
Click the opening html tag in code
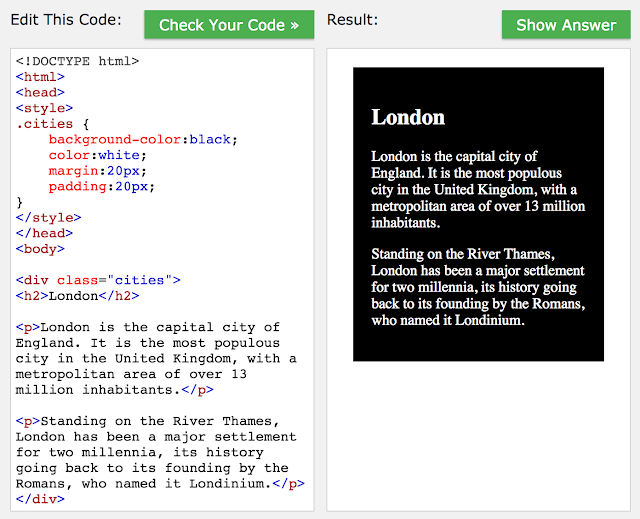[x=40, y=77]
